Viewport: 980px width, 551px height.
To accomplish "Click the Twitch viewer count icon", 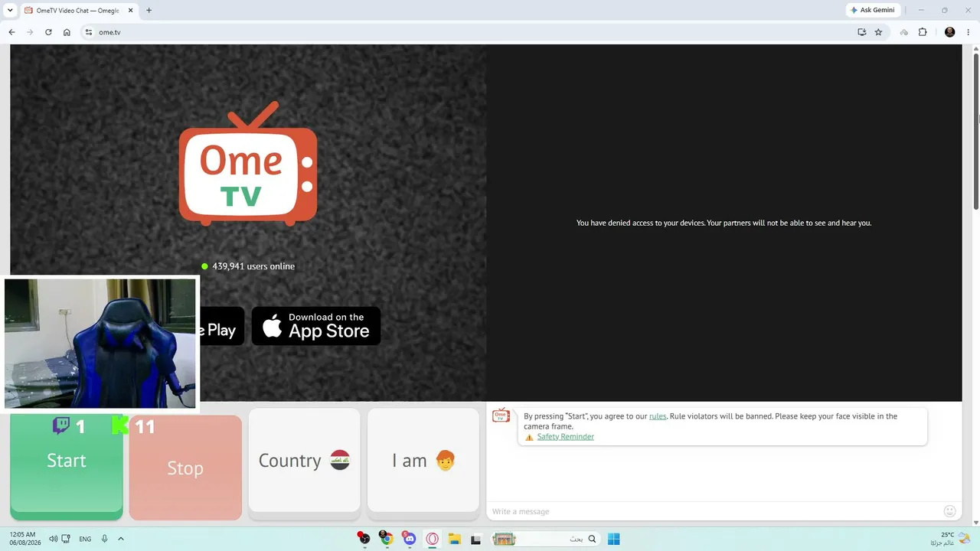I will click(x=61, y=425).
